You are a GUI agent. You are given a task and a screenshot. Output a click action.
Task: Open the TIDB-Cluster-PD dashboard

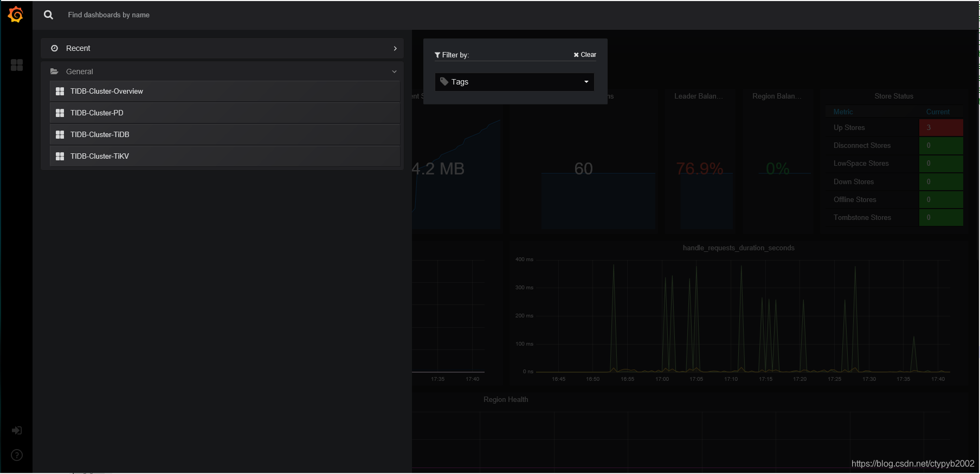[225, 113]
